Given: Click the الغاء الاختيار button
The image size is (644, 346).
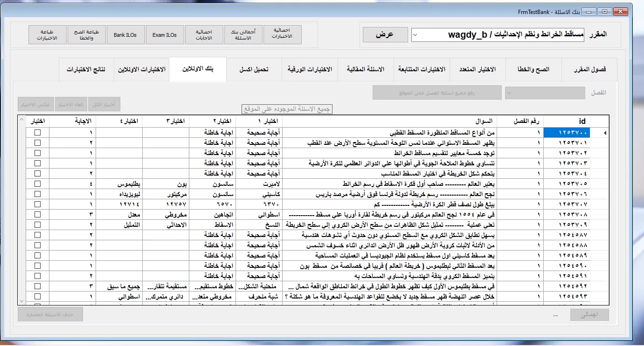Looking at the screenshot, I should pyautogui.click(x=71, y=104).
